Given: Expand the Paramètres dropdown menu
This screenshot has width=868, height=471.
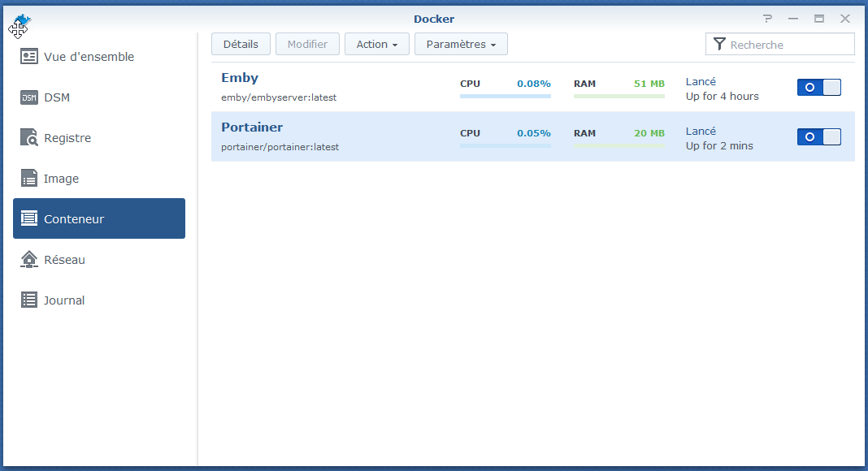Looking at the screenshot, I should coord(461,44).
